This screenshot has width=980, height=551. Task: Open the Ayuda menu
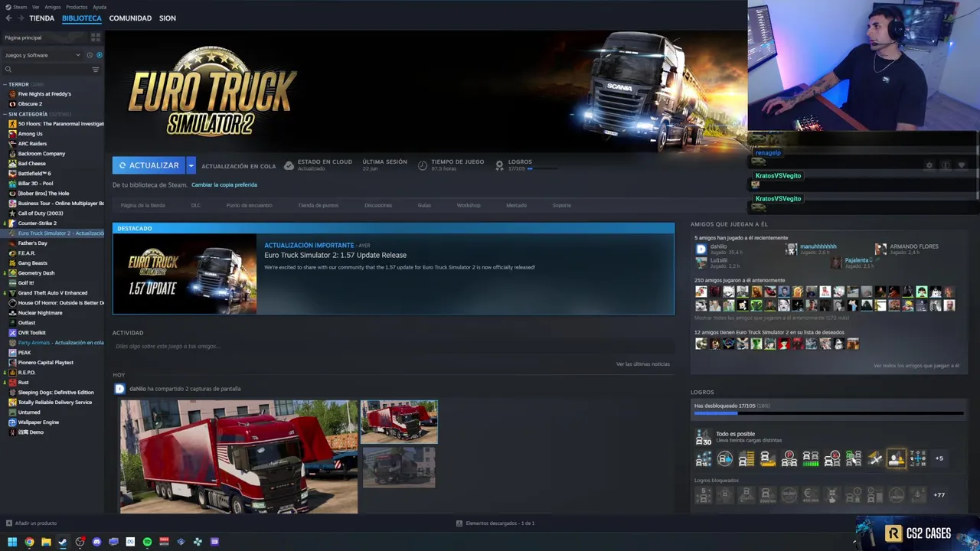(100, 7)
